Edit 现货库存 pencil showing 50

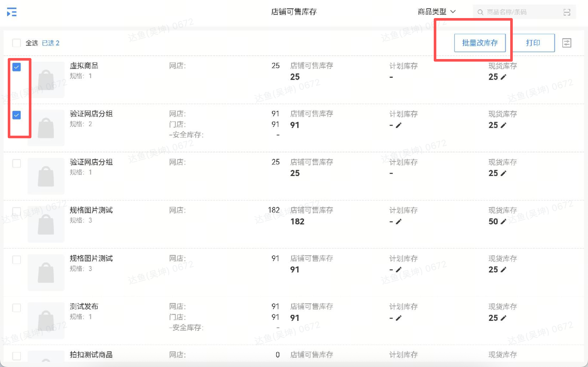[503, 222]
